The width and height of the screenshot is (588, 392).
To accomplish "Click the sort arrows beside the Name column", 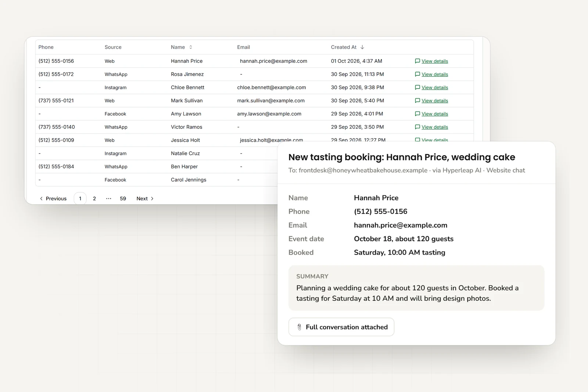I will coord(191,47).
